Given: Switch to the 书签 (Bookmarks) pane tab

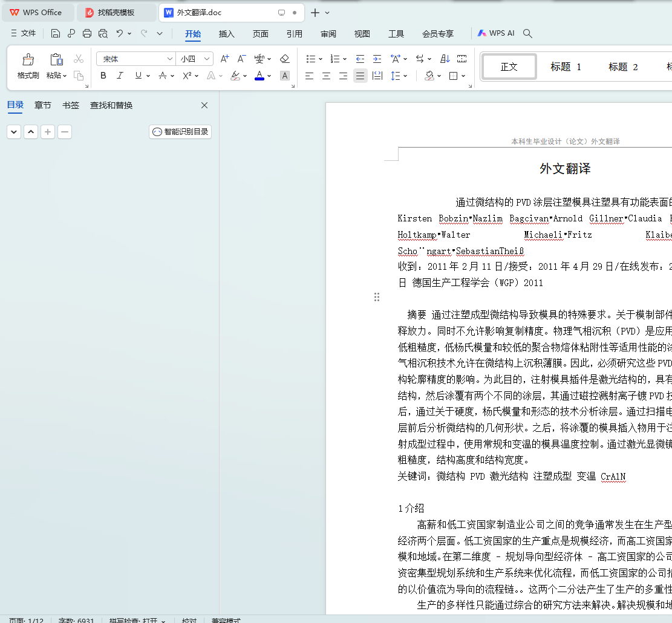Looking at the screenshot, I should pyautogui.click(x=71, y=105).
